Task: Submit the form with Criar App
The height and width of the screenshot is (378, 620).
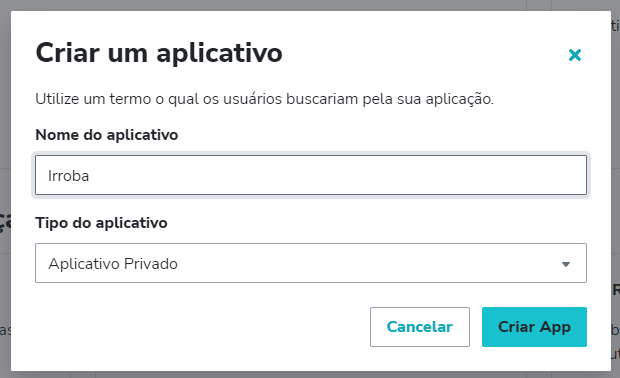Action: click(x=534, y=327)
